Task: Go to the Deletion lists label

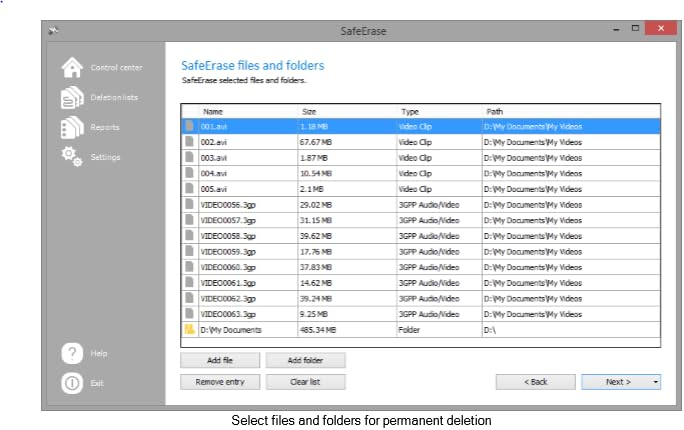Action: [114, 97]
